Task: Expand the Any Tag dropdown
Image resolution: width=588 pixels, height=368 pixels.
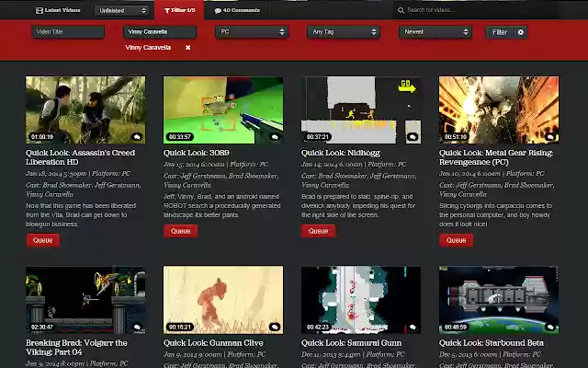Action: point(344,32)
